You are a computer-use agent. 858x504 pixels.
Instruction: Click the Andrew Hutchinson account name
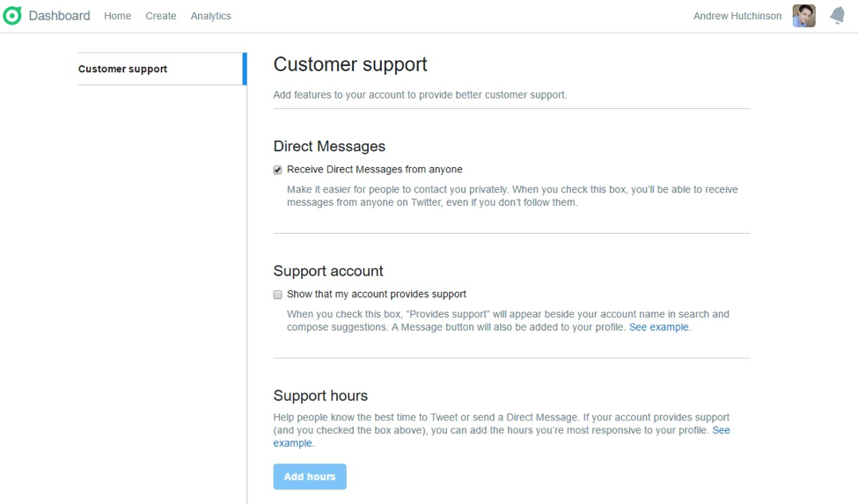(737, 16)
